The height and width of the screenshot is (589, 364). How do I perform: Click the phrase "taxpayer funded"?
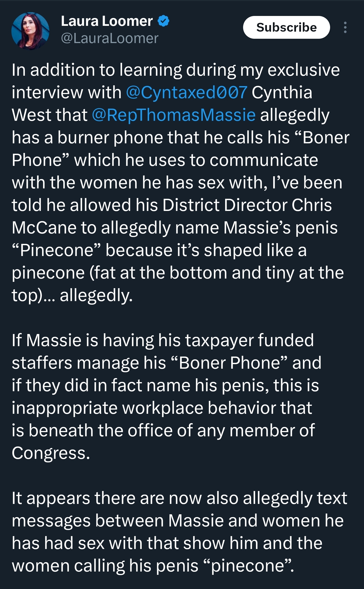pyautogui.click(x=249, y=340)
